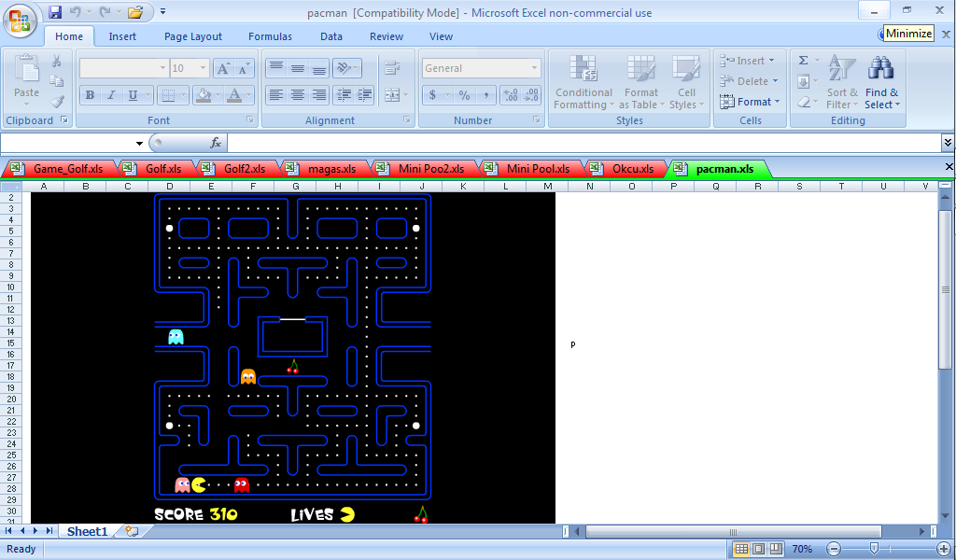Click inside the formula bar input
Image resolution: width=956 pixels, height=560 pixels.
click(x=584, y=143)
